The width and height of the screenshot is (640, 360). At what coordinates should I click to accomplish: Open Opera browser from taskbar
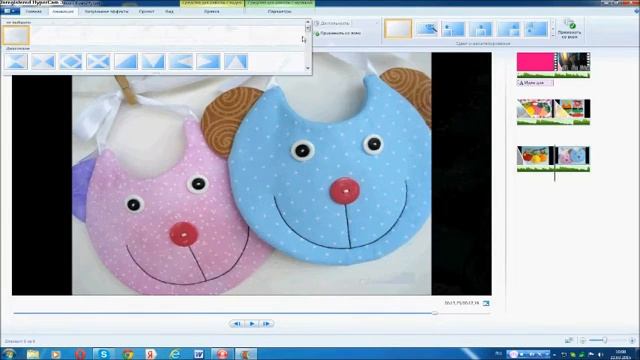80,354
